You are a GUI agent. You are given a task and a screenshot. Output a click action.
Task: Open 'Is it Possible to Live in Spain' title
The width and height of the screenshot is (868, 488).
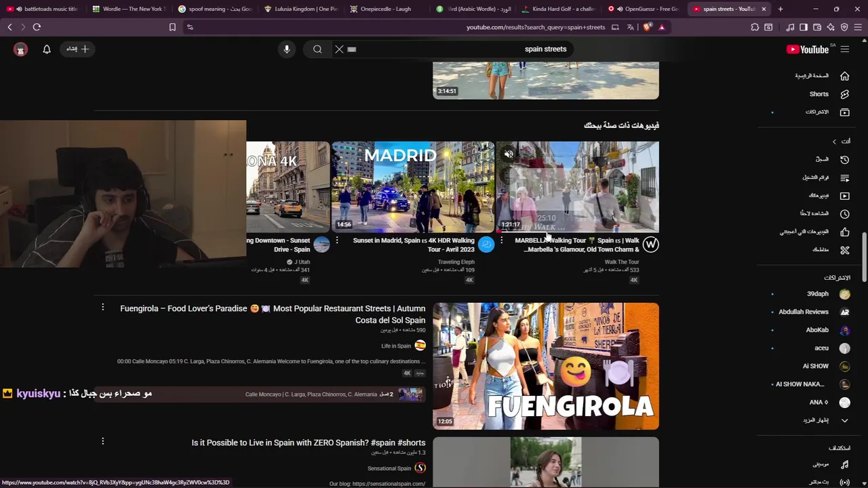[309, 443]
